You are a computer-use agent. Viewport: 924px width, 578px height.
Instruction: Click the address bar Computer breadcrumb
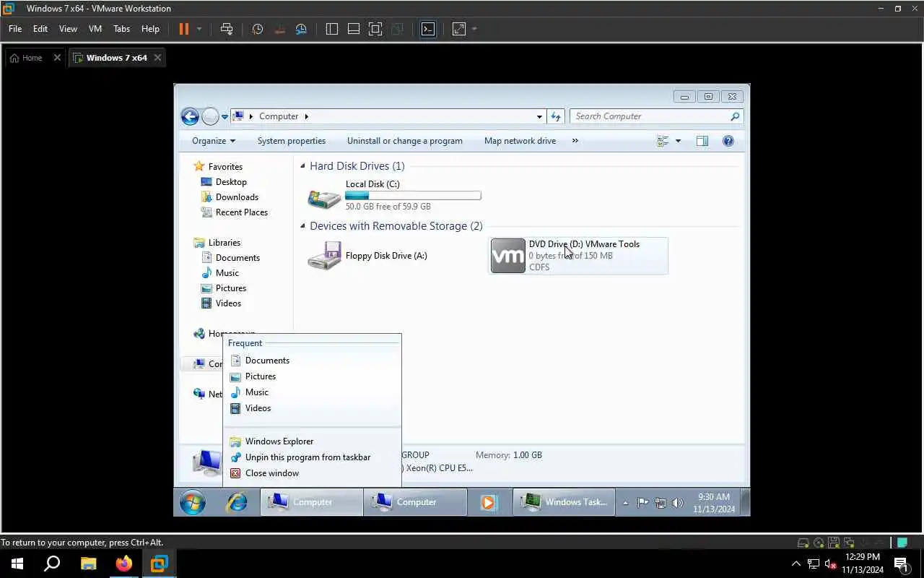pyautogui.click(x=279, y=116)
